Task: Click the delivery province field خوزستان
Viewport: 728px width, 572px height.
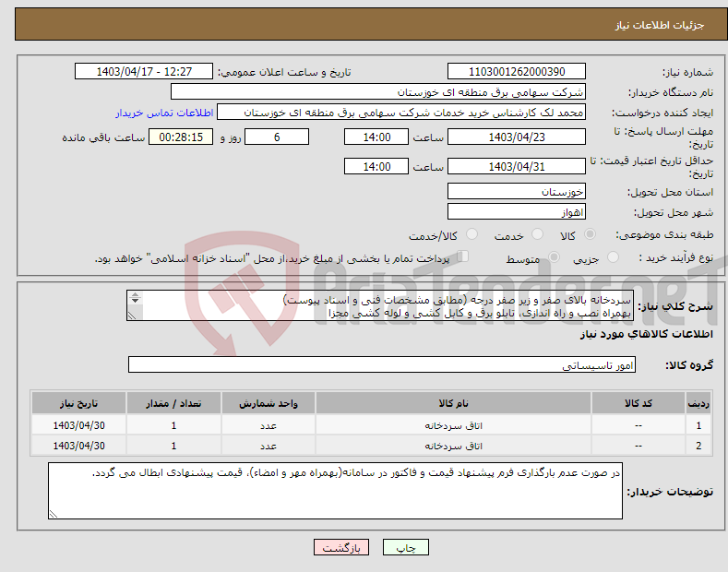Action: 517,191
